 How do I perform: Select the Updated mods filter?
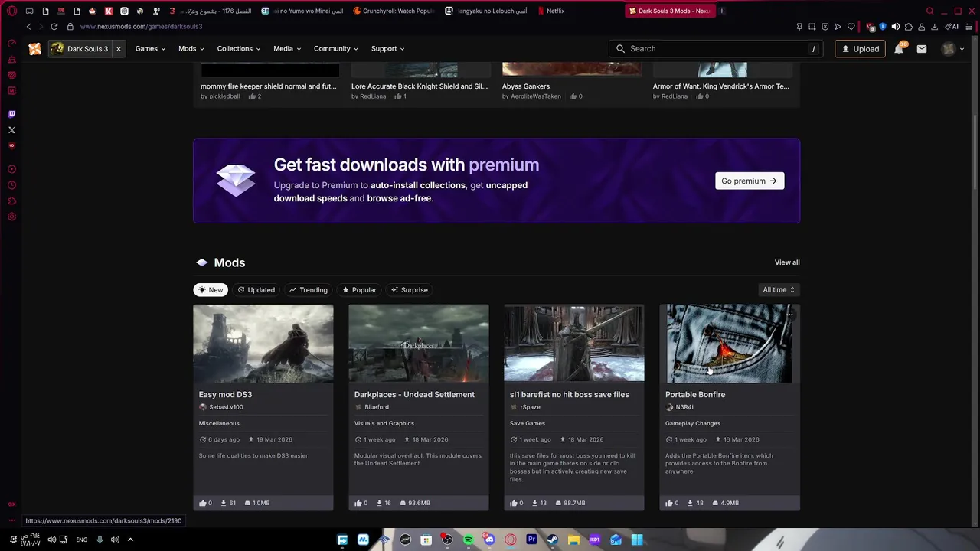point(256,290)
